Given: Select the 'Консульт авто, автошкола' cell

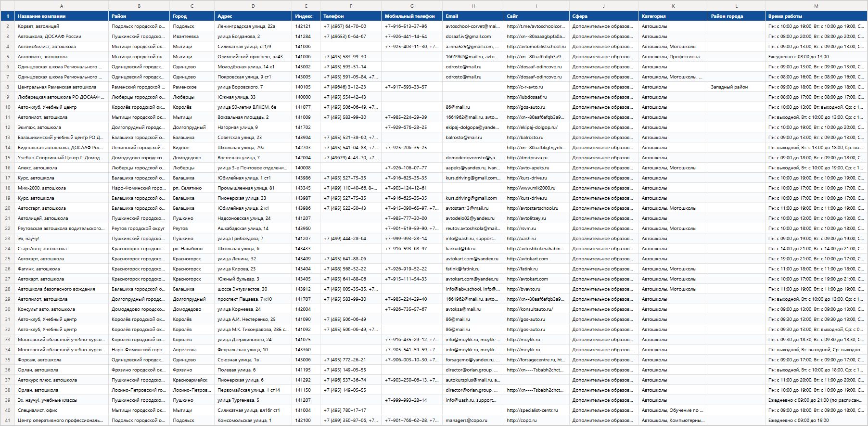Looking at the screenshot, I should (62, 309).
